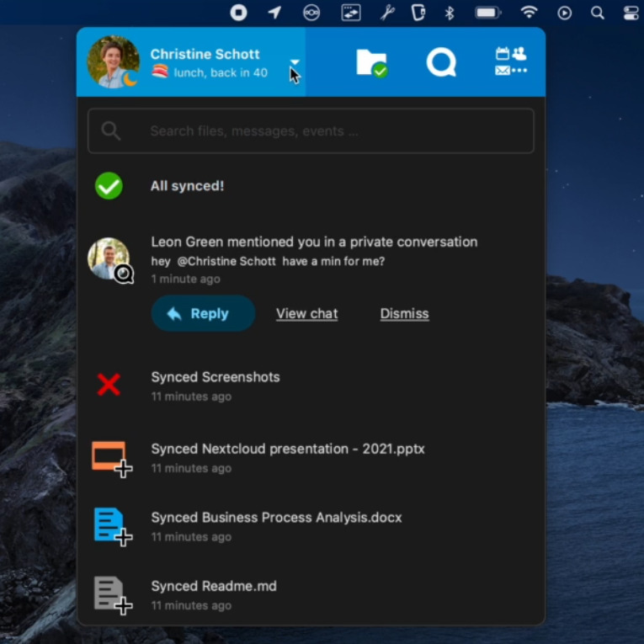Open Synced Business Process Analysis.docx entry
This screenshot has height=644, width=644.
pos(311,526)
